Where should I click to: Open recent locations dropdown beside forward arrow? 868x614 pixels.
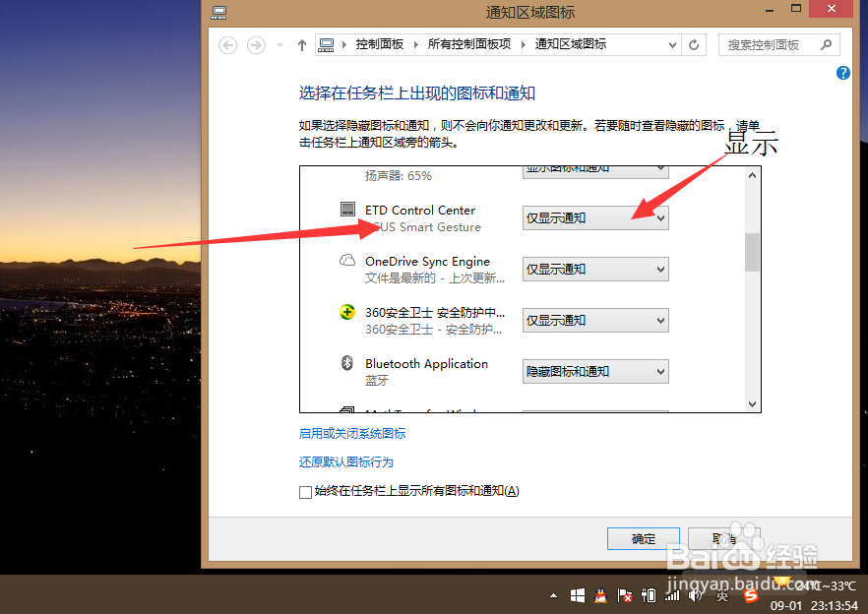(280, 45)
